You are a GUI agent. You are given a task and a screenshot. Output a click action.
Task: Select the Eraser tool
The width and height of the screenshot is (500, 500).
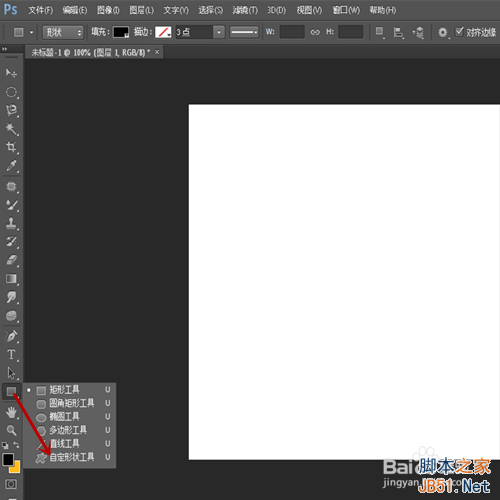tap(11, 260)
